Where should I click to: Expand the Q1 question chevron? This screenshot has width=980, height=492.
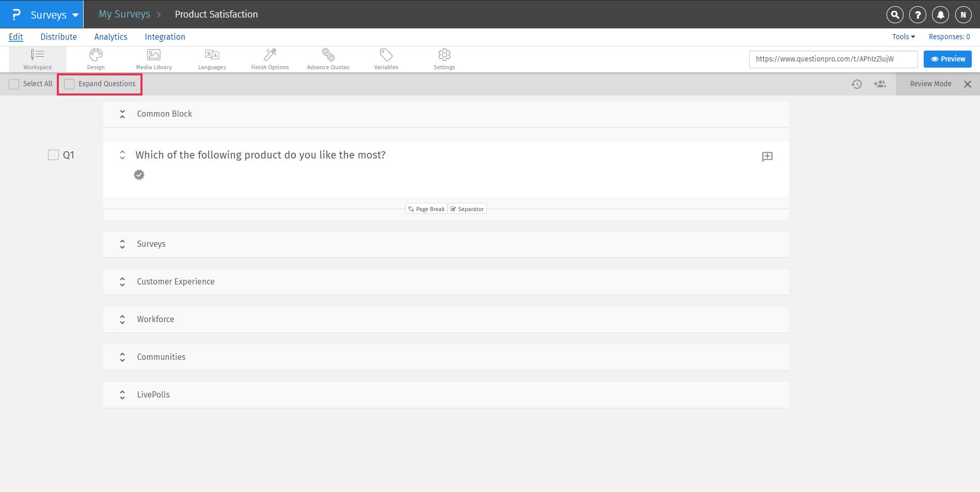122,155
